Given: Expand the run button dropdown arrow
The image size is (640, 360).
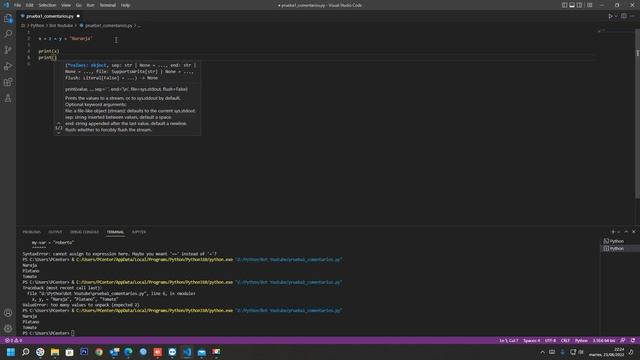Looking at the screenshot, I should tap(616, 16).
